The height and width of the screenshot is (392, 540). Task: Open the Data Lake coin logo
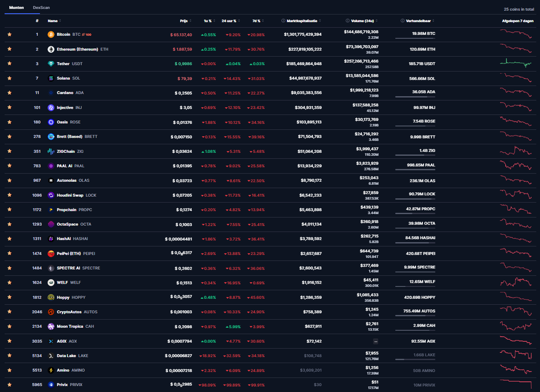click(51, 356)
